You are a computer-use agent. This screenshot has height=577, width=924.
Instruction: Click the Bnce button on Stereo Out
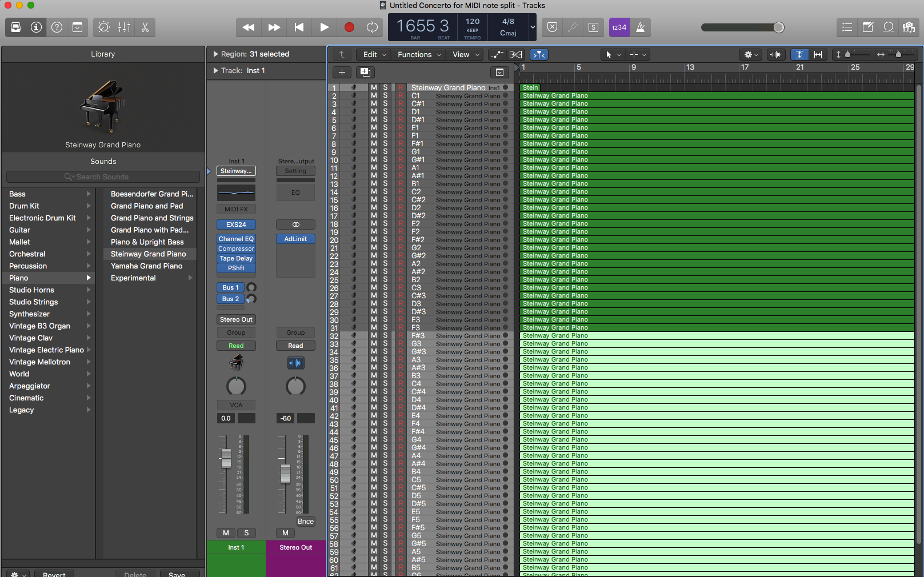306,522
